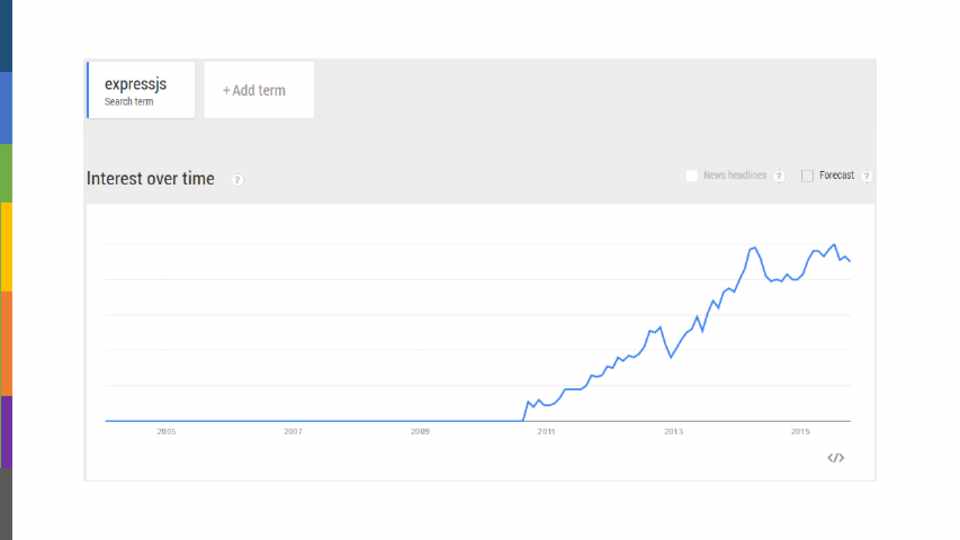The height and width of the screenshot is (540, 960).
Task: Click the 2013 label on the time axis
Action: click(x=673, y=432)
